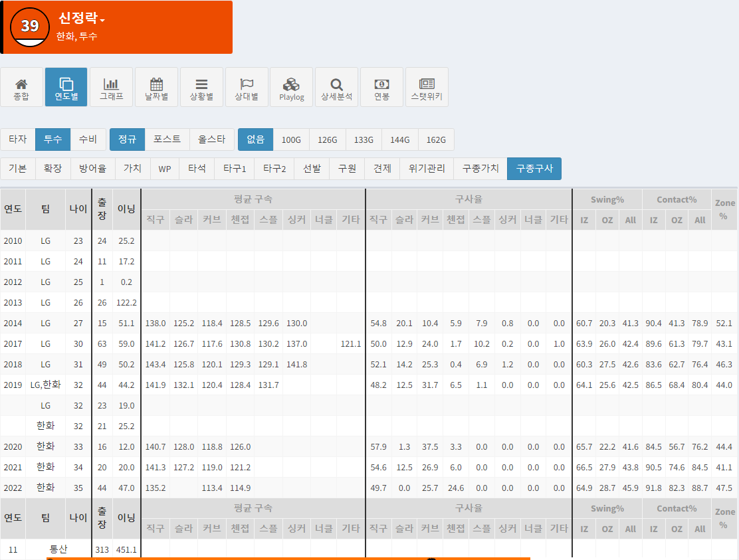
Task: Click the 37.5 curve usage value
Action: pos(430,447)
